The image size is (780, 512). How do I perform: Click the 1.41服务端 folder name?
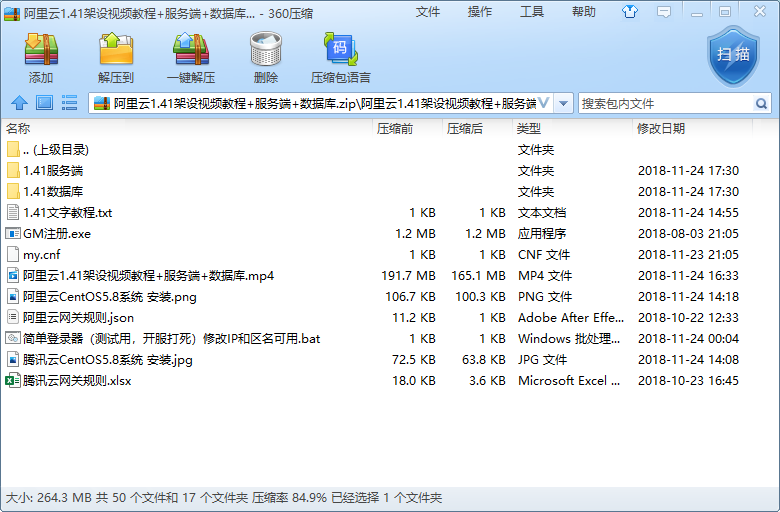coord(53,171)
